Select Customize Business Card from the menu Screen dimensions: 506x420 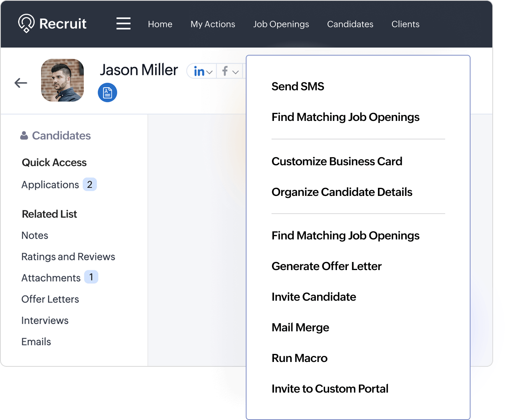[337, 161]
